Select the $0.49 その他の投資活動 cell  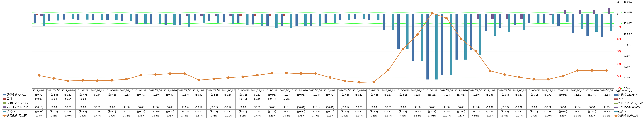[x=606, y=107]
